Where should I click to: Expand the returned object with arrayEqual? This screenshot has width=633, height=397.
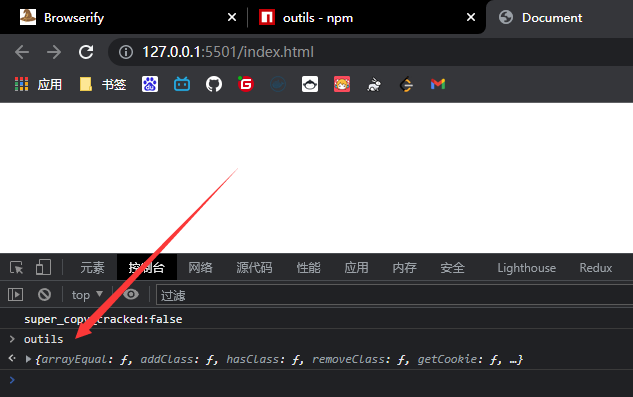[28, 359]
